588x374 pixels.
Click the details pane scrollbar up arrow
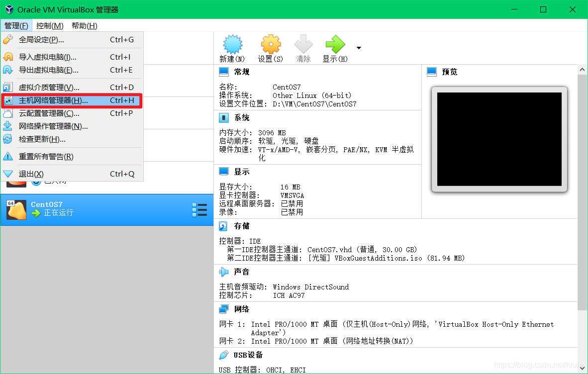(x=582, y=69)
